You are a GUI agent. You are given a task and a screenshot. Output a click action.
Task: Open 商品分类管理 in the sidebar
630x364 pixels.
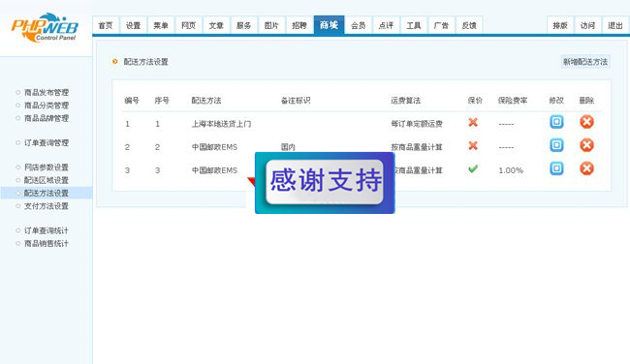pyautogui.click(x=47, y=106)
